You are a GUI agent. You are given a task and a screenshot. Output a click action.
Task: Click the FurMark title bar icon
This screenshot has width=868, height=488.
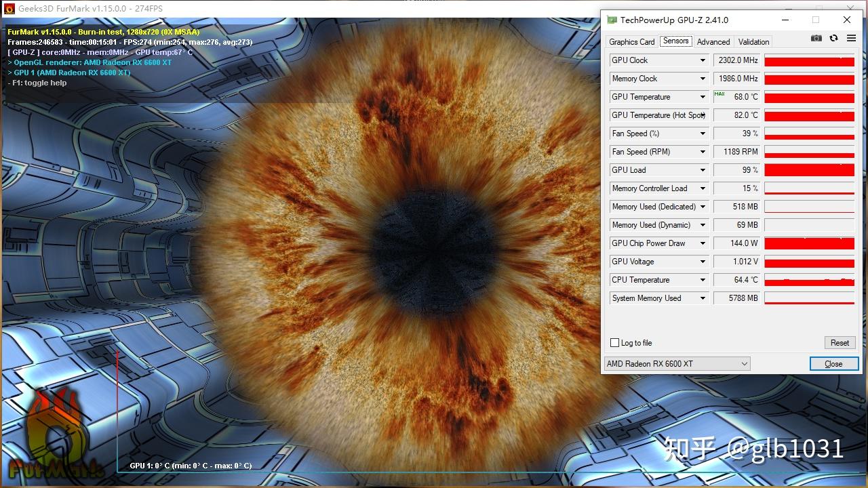(x=9, y=9)
